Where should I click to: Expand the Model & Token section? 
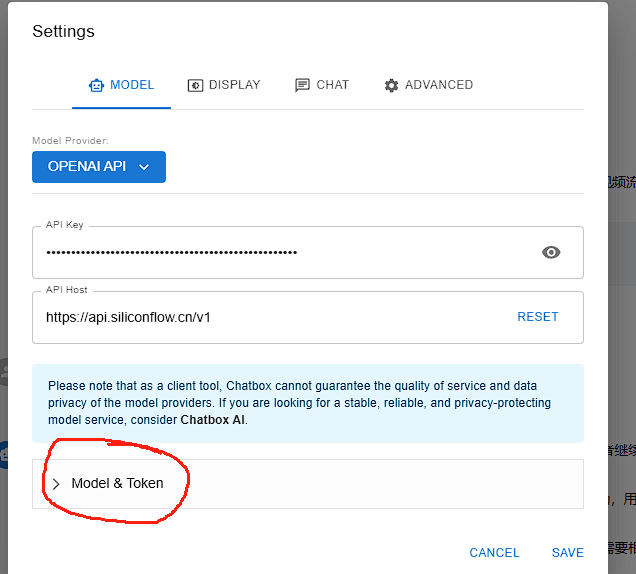pos(308,484)
